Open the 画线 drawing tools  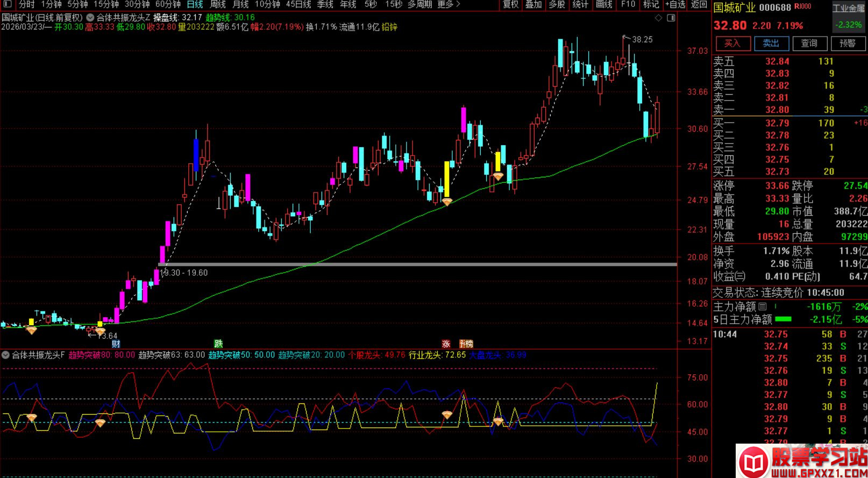(604, 4)
